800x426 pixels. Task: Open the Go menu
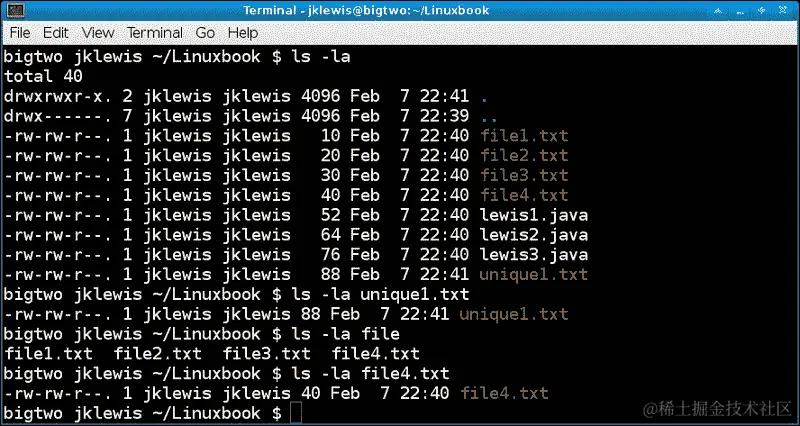[x=205, y=33]
